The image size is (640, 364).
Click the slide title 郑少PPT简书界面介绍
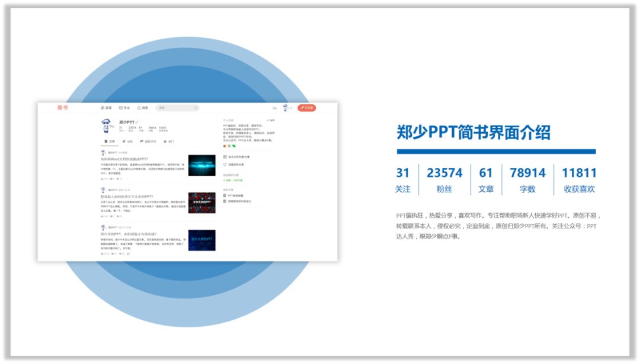[x=473, y=133]
